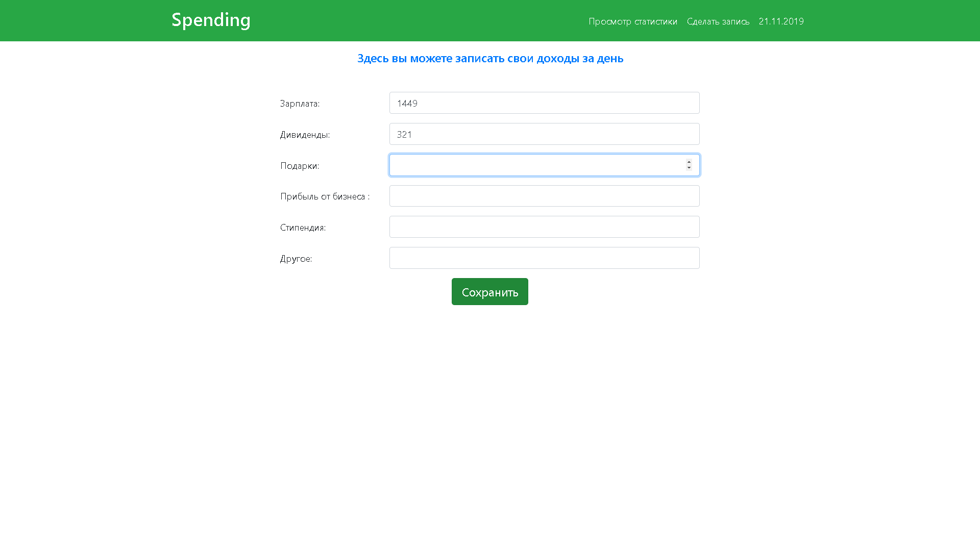Click the Сохранить button
980x551 pixels.
tap(489, 291)
